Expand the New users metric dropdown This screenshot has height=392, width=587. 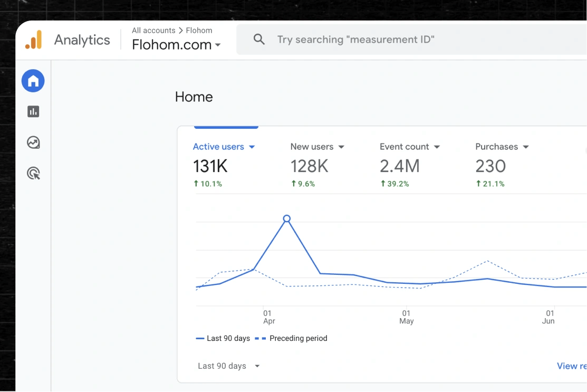pos(341,147)
